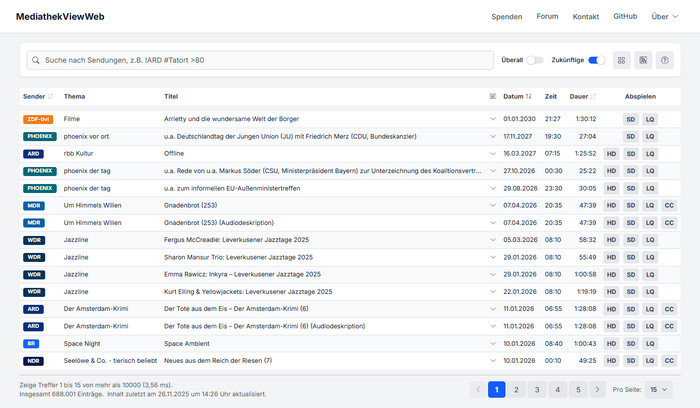Click the description column icon in header
The width and height of the screenshot is (700, 408).
click(x=492, y=96)
